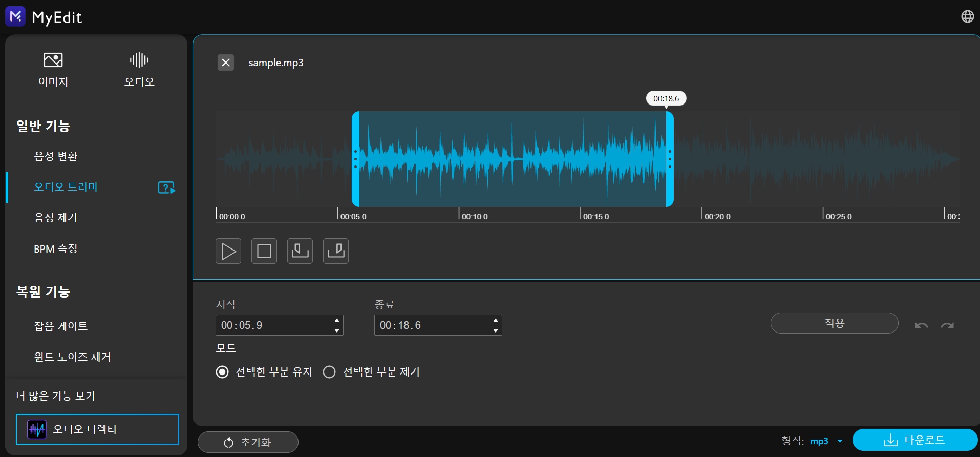Play the audio clip
The height and width of the screenshot is (457, 980).
(x=228, y=251)
